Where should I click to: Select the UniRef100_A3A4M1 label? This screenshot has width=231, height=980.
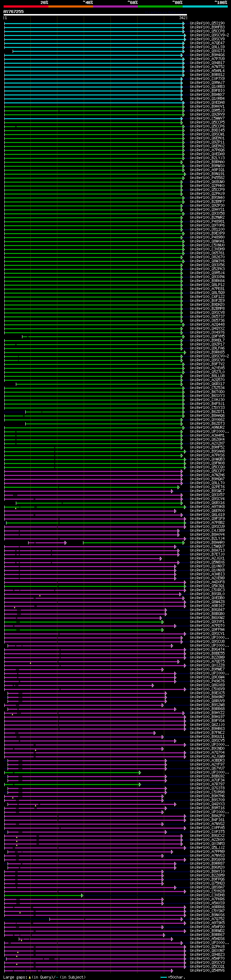[x=207, y=435]
